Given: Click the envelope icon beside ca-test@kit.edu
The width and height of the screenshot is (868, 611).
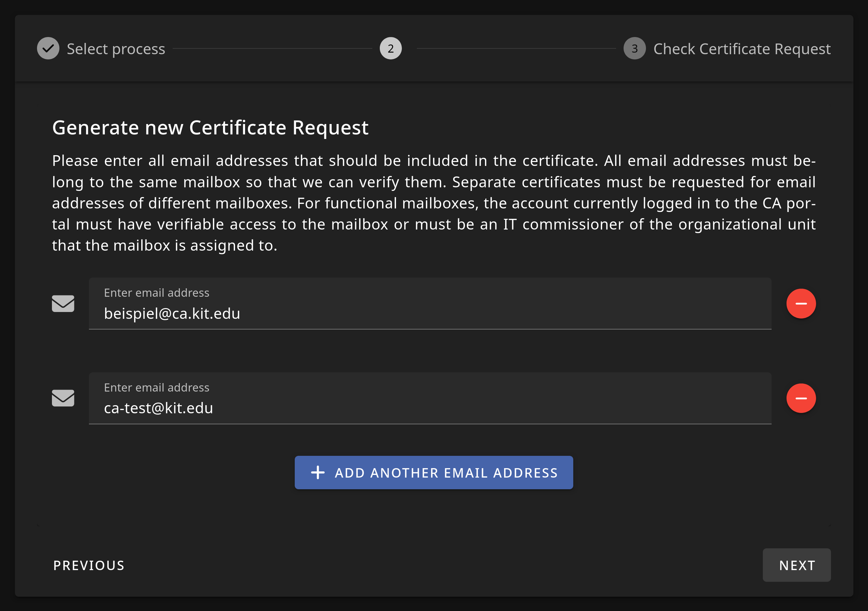Looking at the screenshot, I should tap(63, 398).
